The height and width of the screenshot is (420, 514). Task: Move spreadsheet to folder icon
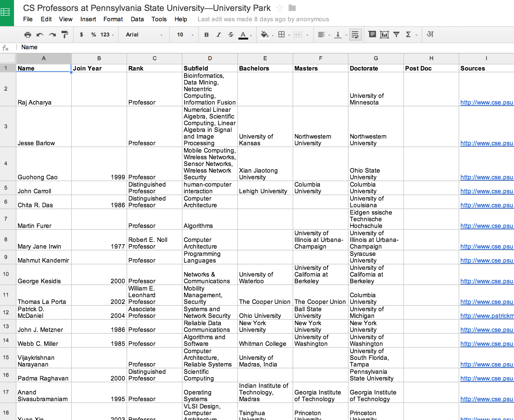point(292,8)
